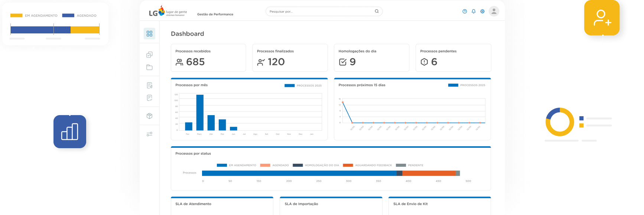The width and height of the screenshot is (644, 215).
Task: Click the user profile avatar
Action: [494, 12]
